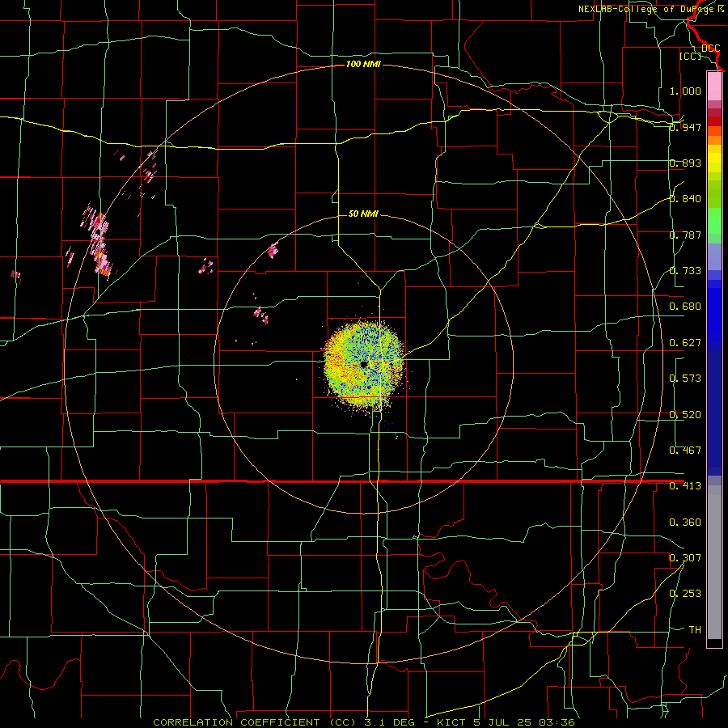Click the 0.627 color scale label
Image resolution: width=728 pixels, height=728 pixels.
tap(685, 343)
